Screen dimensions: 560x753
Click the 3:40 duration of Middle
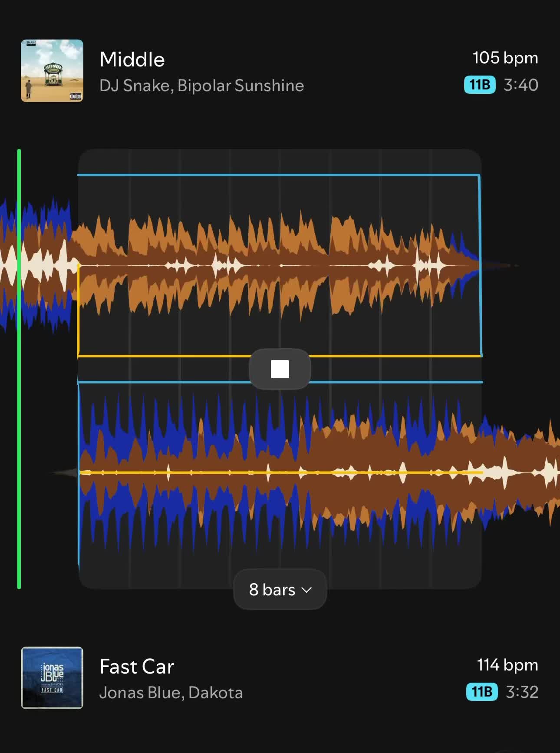pos(521,85)
